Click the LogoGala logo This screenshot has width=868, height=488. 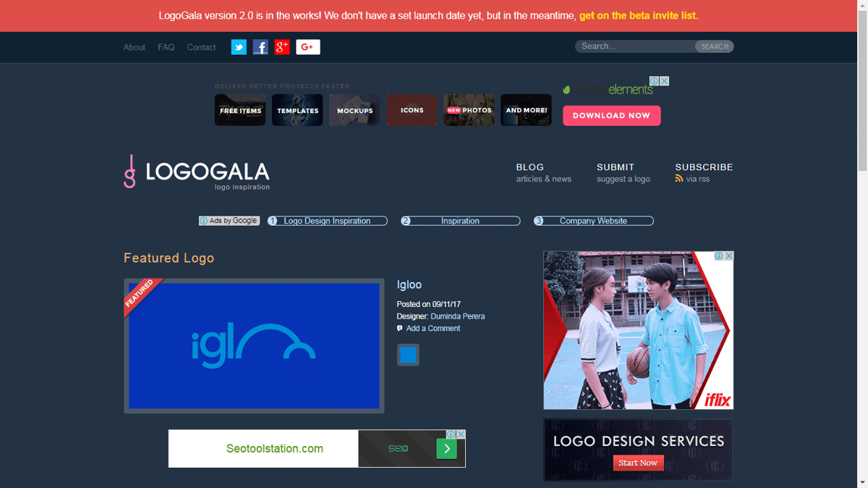click(x=197, y=172)
